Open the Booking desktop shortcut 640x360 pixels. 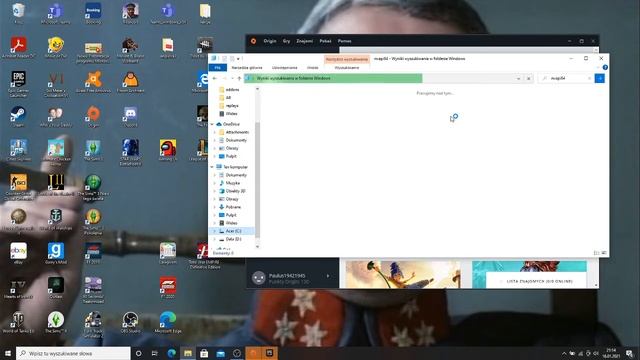pyautogui.click(x=93, y=12)
